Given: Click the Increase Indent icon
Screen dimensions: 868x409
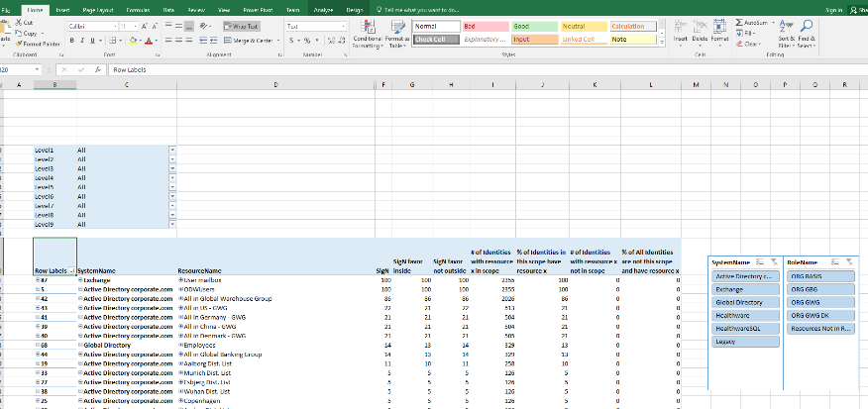Looking at the screenshot, I should (215, 41).
